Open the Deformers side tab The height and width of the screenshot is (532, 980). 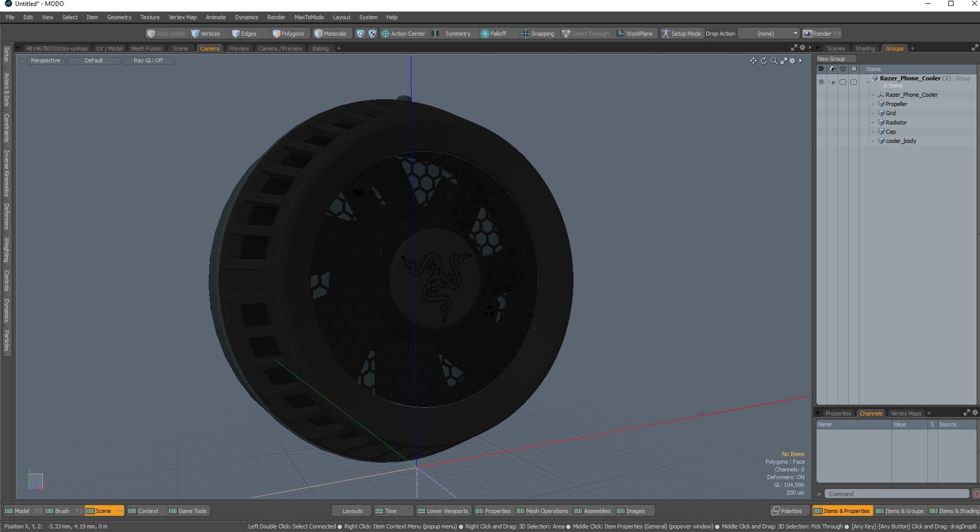point(7,217)
